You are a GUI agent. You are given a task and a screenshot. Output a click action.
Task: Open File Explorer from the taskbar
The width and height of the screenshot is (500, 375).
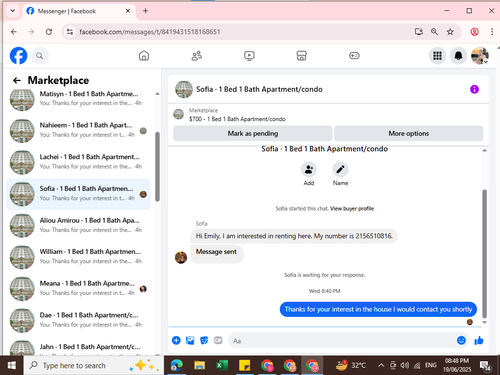[x=199, y=366]
